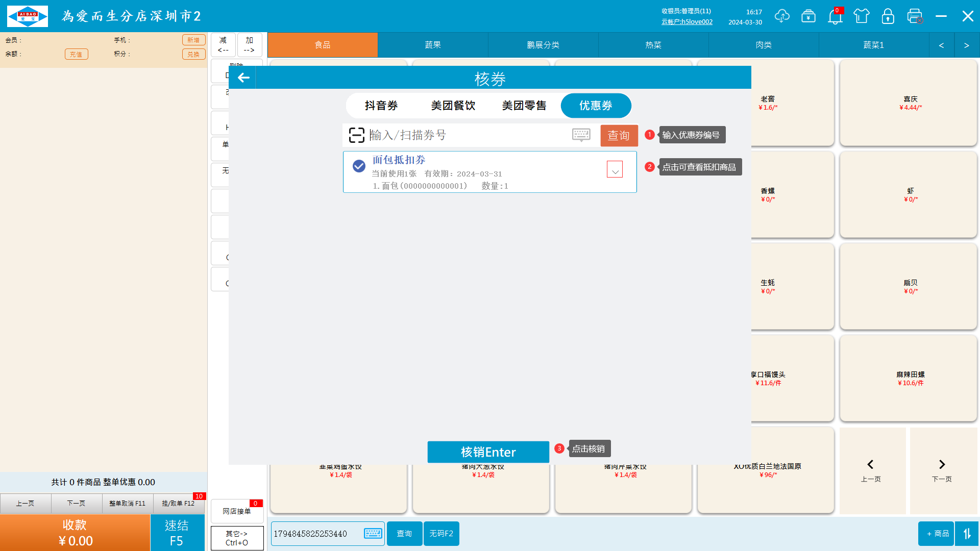The image size is (980, 551).
Task: Click the 兑换 points button
Action: pos(193,54)
